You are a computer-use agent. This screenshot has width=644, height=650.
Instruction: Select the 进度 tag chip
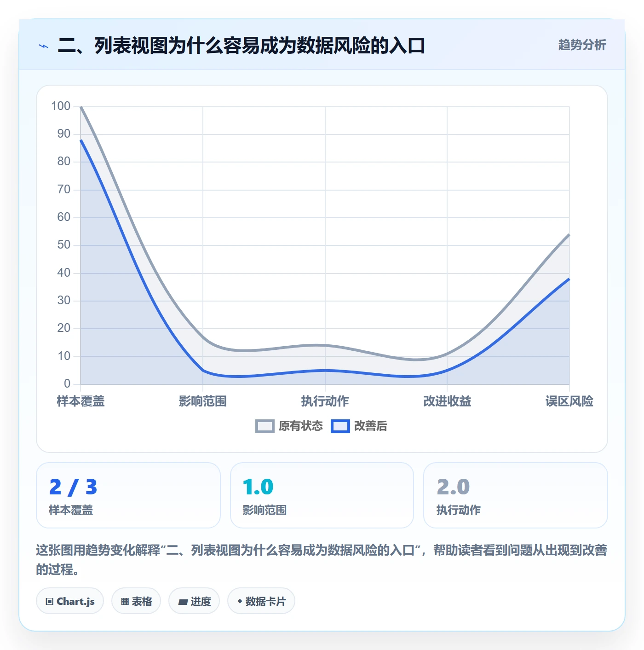(x=194, y=601)
